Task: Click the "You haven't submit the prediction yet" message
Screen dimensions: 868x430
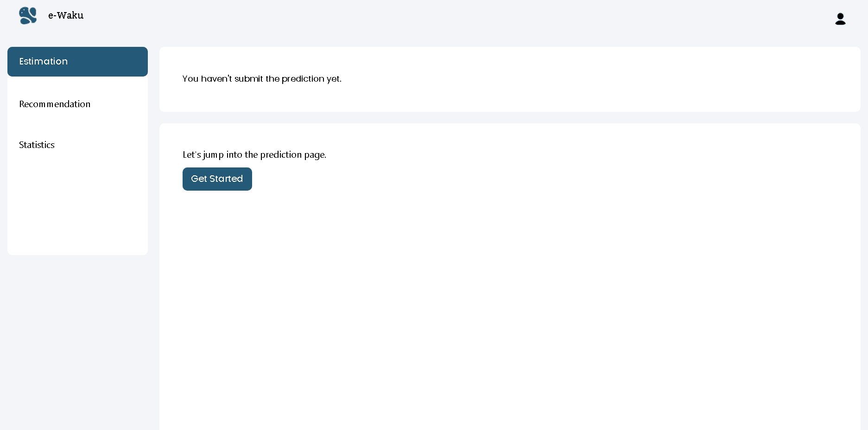Action: click(262, 79)
